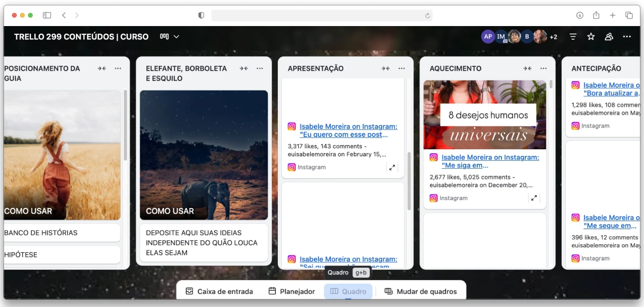Collapse the APRESENTAÇÃO list
This screenshot has height=307, width=644.
386,68
